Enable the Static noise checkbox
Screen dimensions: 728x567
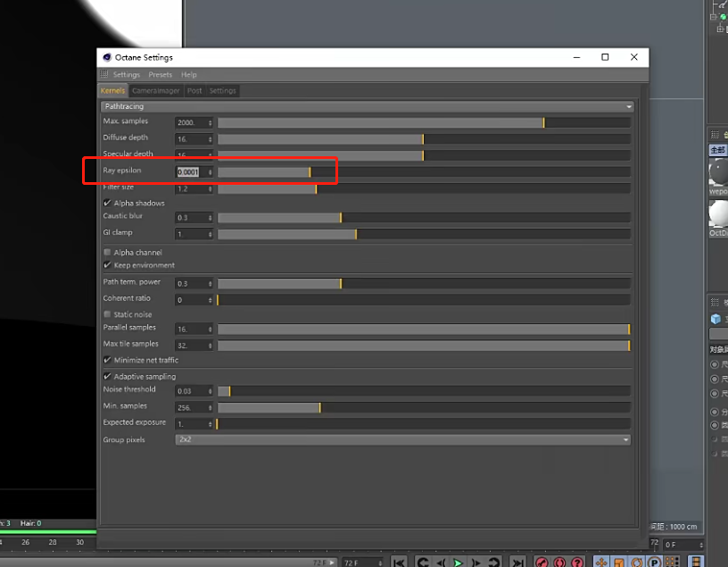pos(107,314)
